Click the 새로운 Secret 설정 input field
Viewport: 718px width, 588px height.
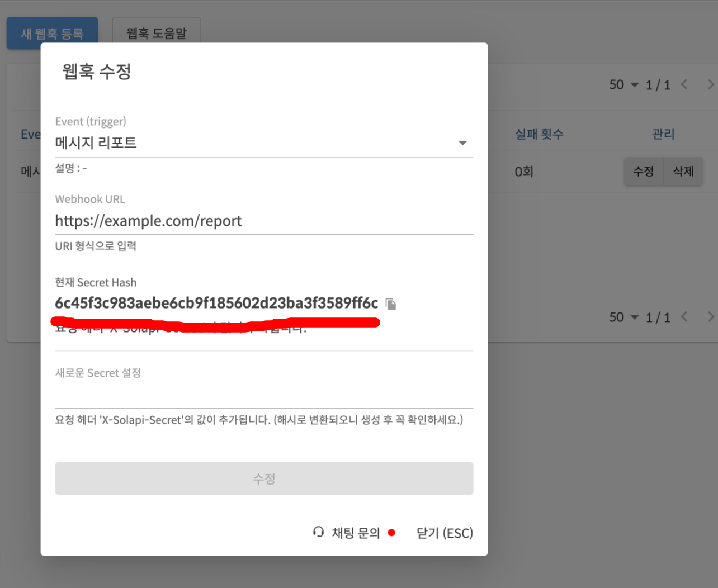pos(263,396)
